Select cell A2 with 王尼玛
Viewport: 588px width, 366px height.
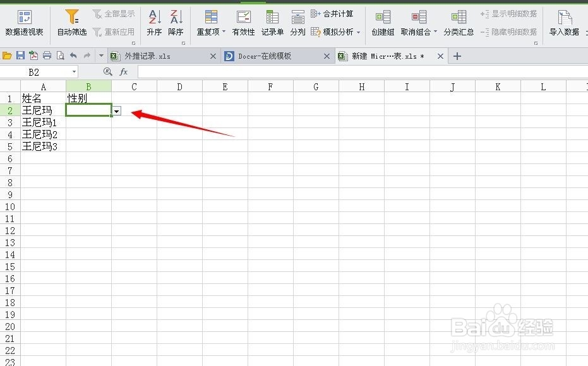(43, 110)
